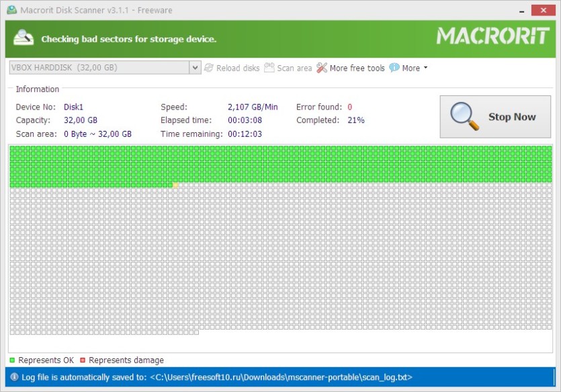Image resolution: width=561 pixels, height=392 pixels.
Task: Minimize the Macrorit Disk Scanner window
Action: [x=521, y=11]
